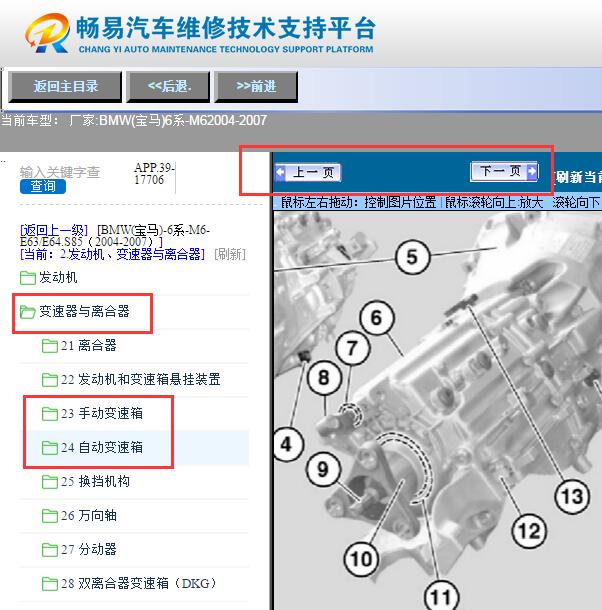This screenshot has height=610, width=602.
Task: Open the 发动机 folder
Action: [58, 277]
